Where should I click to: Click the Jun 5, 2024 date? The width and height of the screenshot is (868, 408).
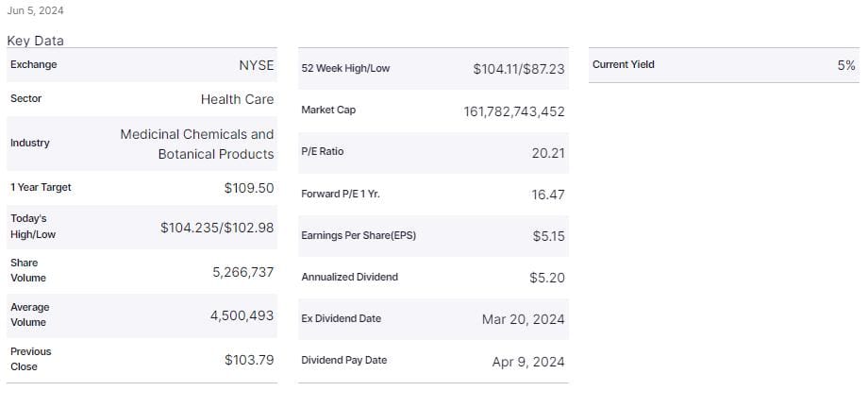(x=35, y=10)
